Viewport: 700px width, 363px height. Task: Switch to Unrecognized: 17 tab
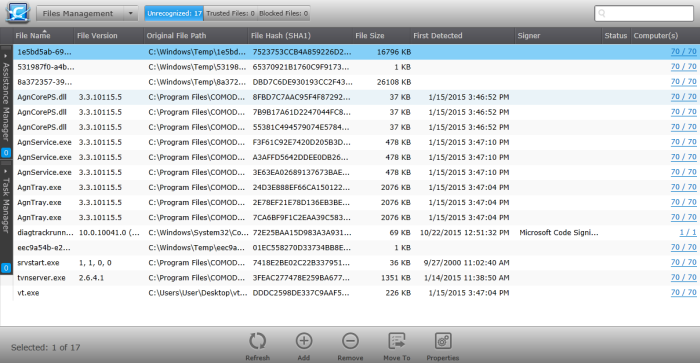coord(174,13)
